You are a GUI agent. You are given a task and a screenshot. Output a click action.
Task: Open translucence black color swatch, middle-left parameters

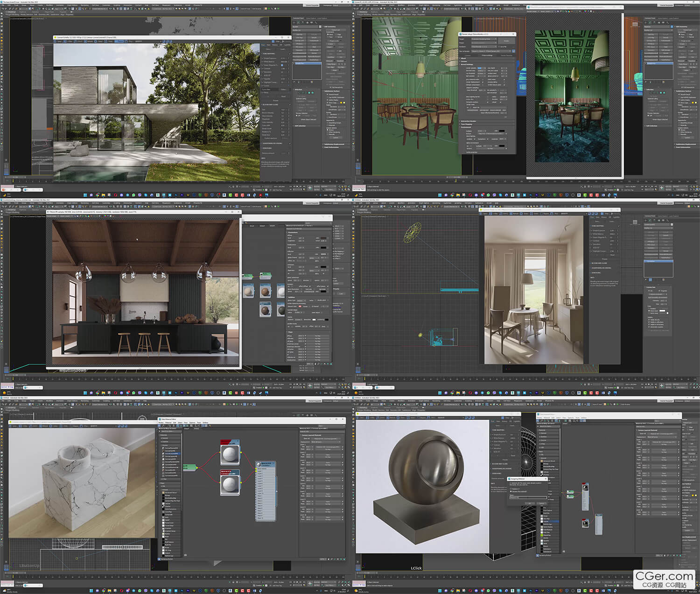(x=323, y=248)
